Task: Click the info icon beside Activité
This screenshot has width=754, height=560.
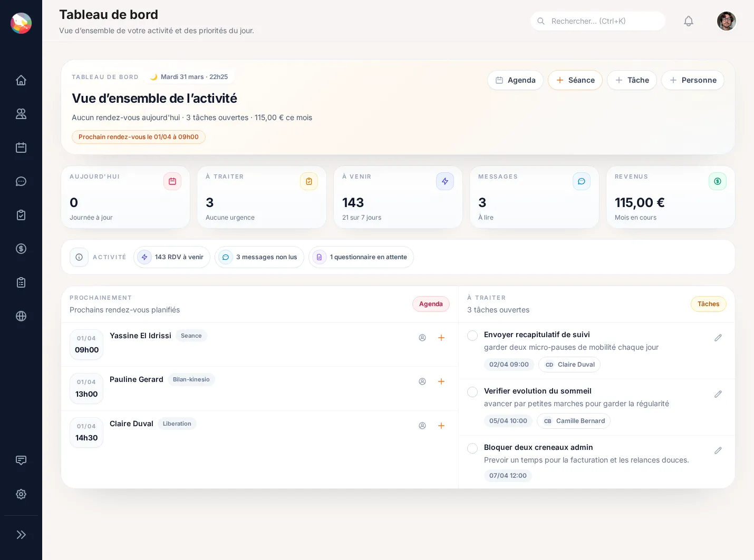Action: coord(79,257)
